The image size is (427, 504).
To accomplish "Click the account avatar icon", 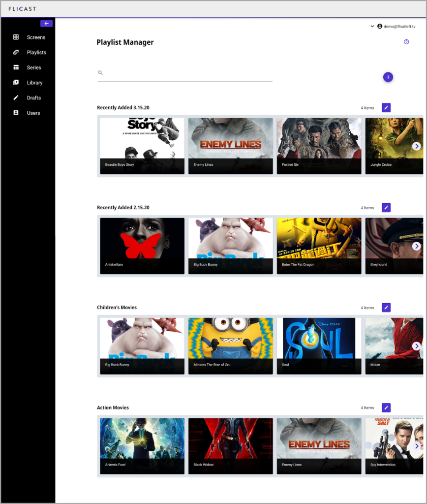I will [380, 27].
